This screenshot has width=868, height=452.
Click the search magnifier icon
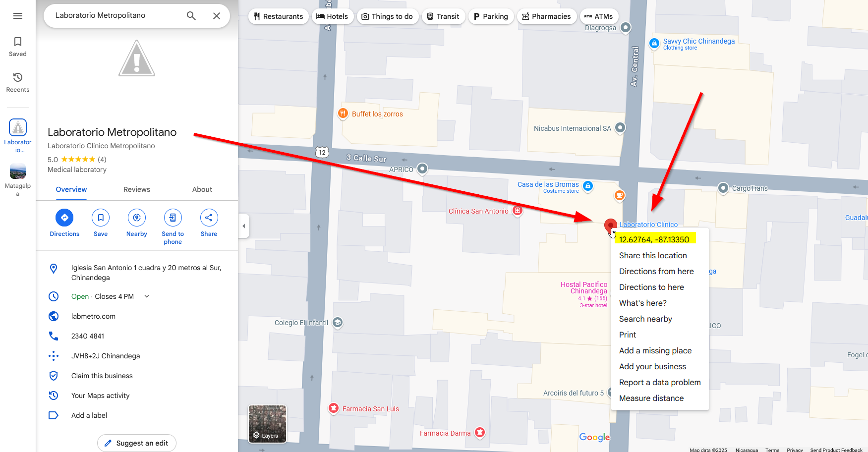191,16
